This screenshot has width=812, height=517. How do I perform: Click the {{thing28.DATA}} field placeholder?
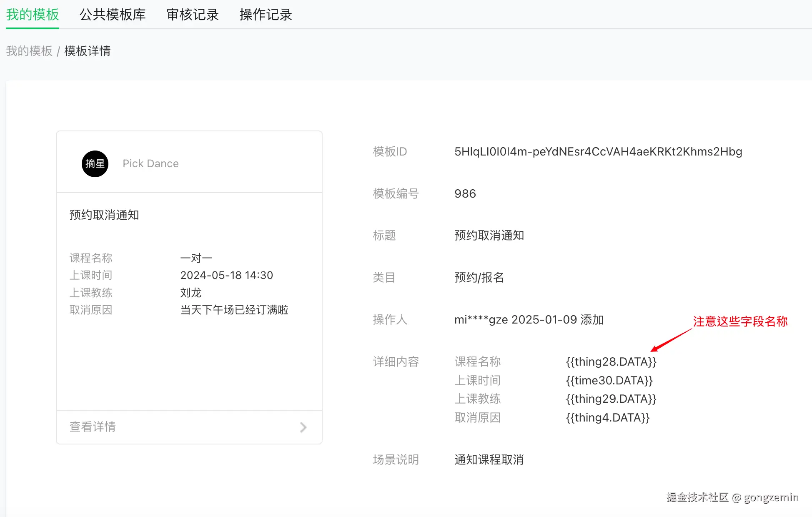pos(611,361)
